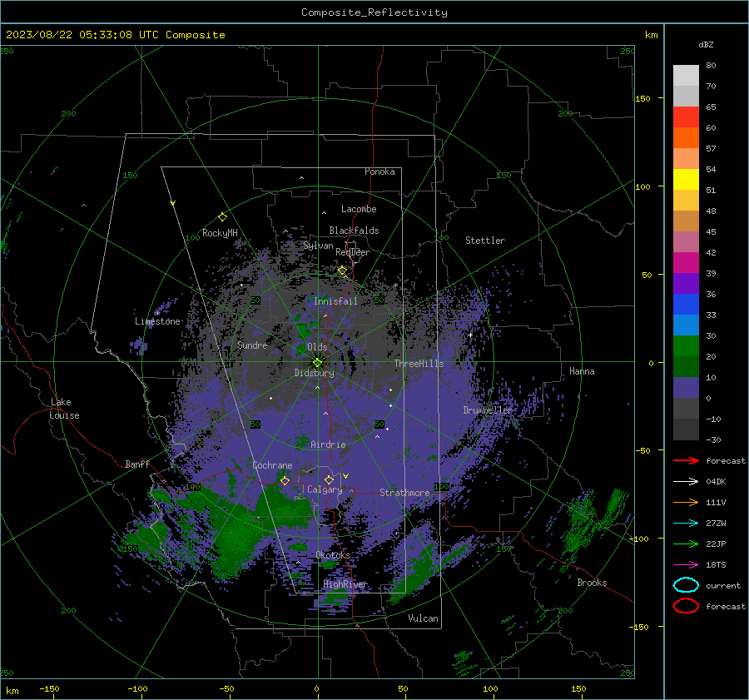Click the '04DK' legend label

[x=716, y=482]
